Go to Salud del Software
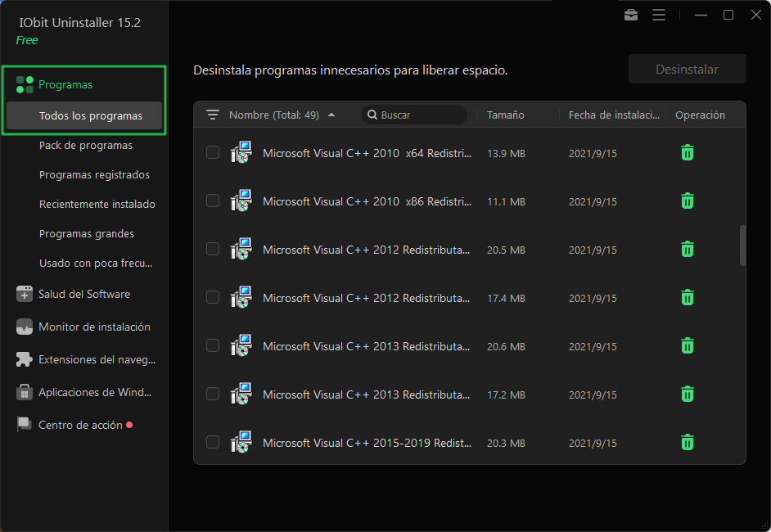 (x=84, y=294)
